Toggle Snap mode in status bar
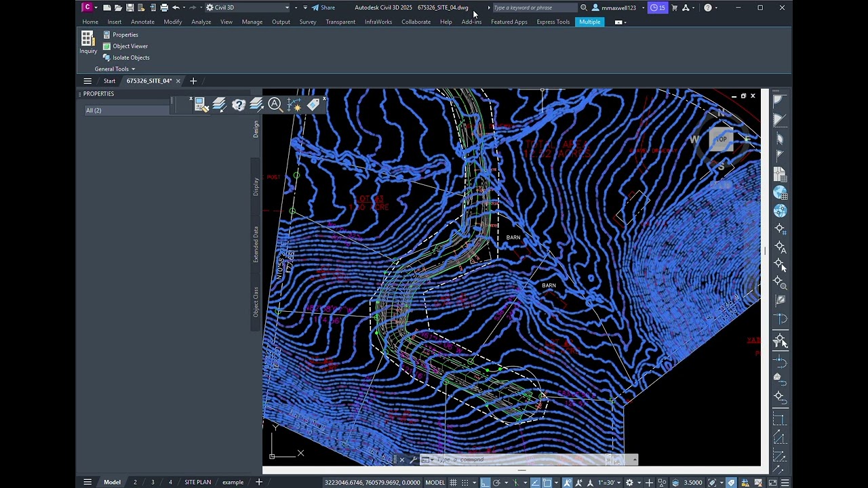This screenshot has height=488, width=868. click(465, 483)
